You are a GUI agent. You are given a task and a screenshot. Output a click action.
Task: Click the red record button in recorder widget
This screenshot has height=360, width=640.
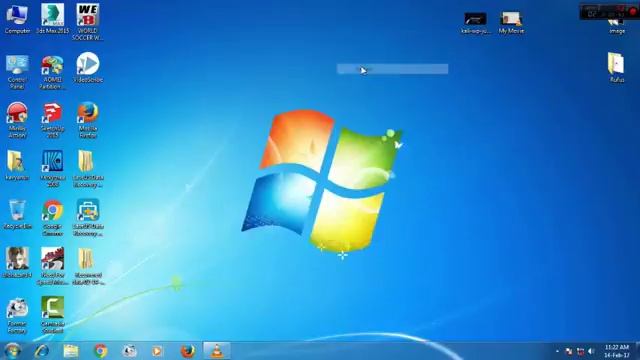[x=633, y=12]
